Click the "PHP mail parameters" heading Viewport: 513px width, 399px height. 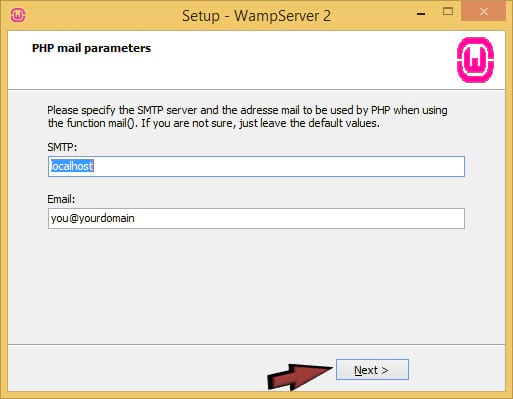coord(91,48)
